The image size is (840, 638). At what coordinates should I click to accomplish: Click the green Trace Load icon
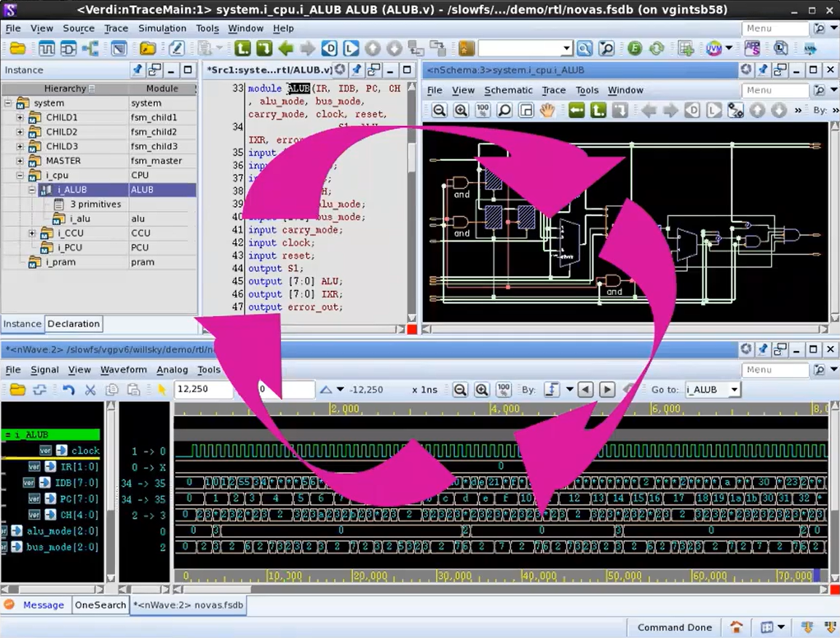pyautogui.click(x=264, y=49)
